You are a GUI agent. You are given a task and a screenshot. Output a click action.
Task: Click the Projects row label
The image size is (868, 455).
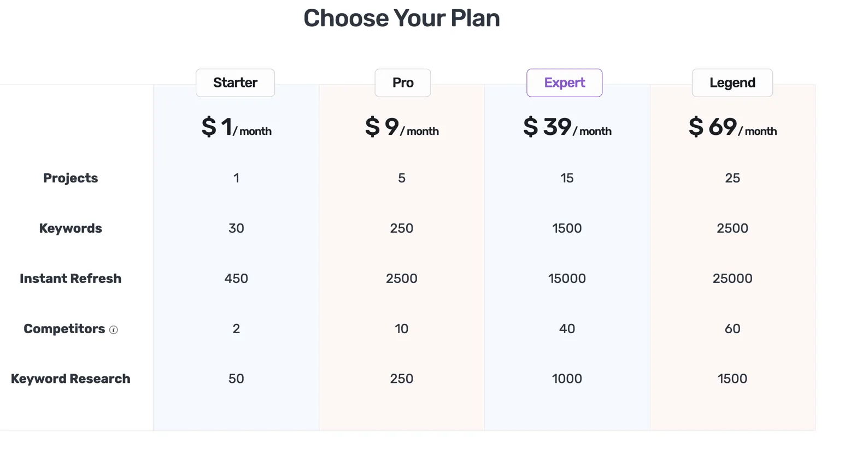tap(71, 178)
